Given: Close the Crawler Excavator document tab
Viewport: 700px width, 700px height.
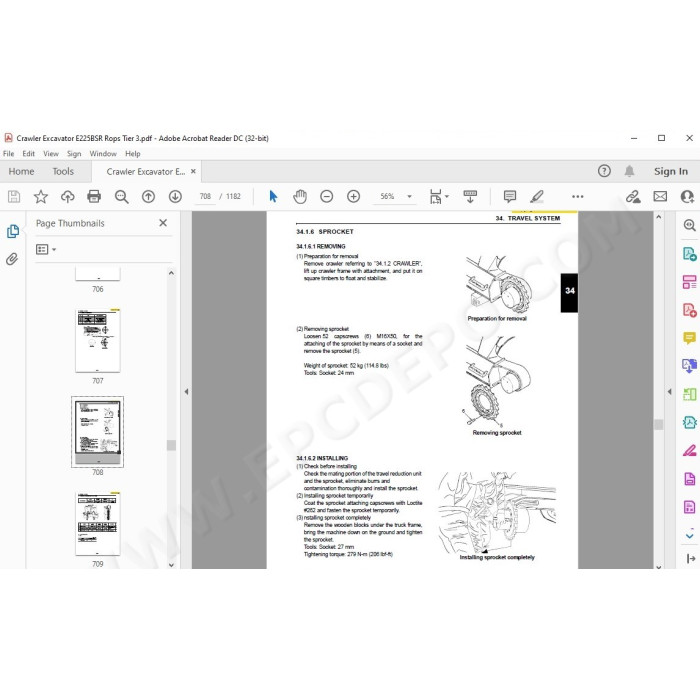Looking at the screenshot, I should pyautogui.click(x=193, y=171).
